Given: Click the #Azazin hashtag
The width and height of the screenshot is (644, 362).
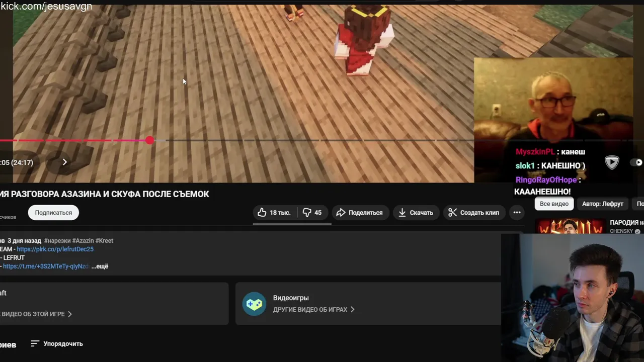Looking at the screenshot, I should [x=83, y=241].
